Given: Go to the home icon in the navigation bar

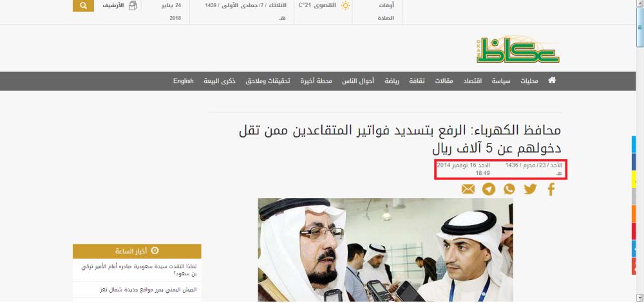Looking at the screenshot, I should (552, 80).
